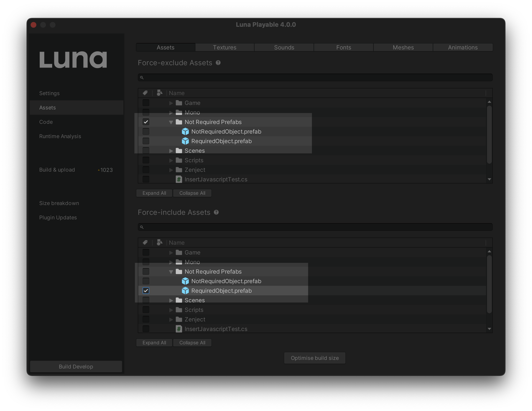Image resolution: width=532 pixels, height=411 pixels.
Task: Click the asset type column icon in Force-include header
Action: pyautogui.click(x=160, y=242)
